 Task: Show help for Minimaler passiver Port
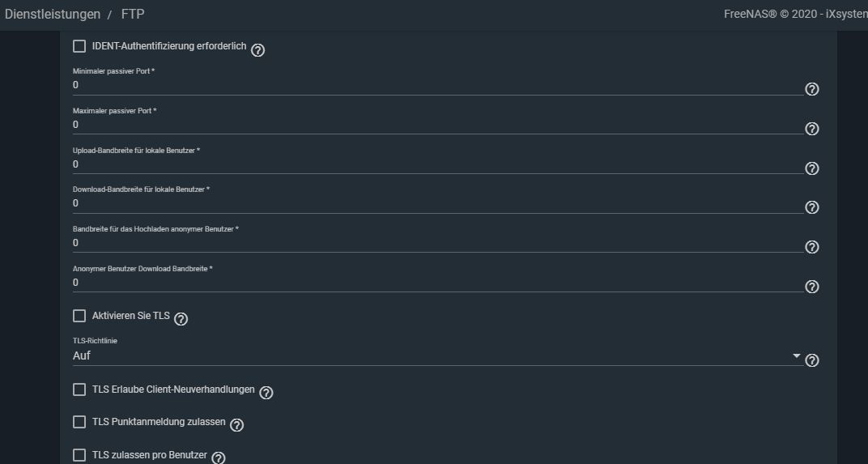click(x=811, y=89)
